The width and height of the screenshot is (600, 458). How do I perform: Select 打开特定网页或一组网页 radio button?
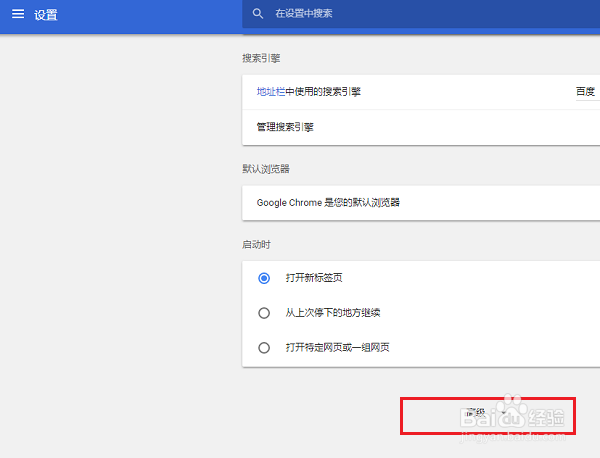(x=264, y=348)
